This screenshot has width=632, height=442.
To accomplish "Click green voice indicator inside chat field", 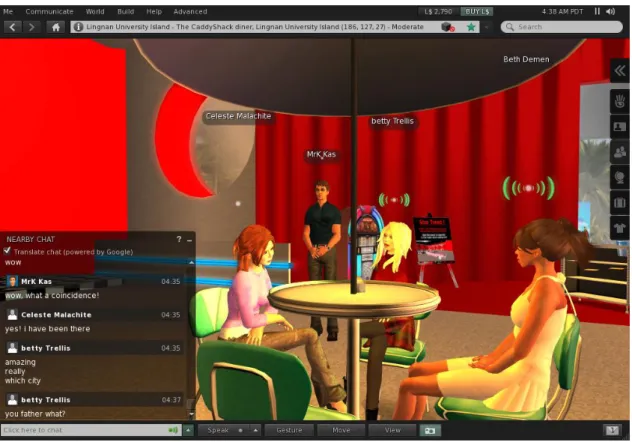I will (173, 430).
